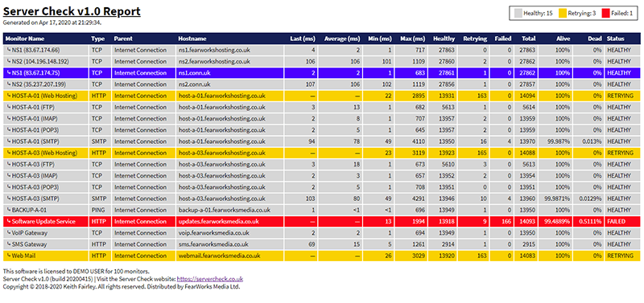The width and height of the screenshot is (644, 303).
Task: Click the HOST-A-03 (SMTP) monitor name
Action: click(35, 199)
